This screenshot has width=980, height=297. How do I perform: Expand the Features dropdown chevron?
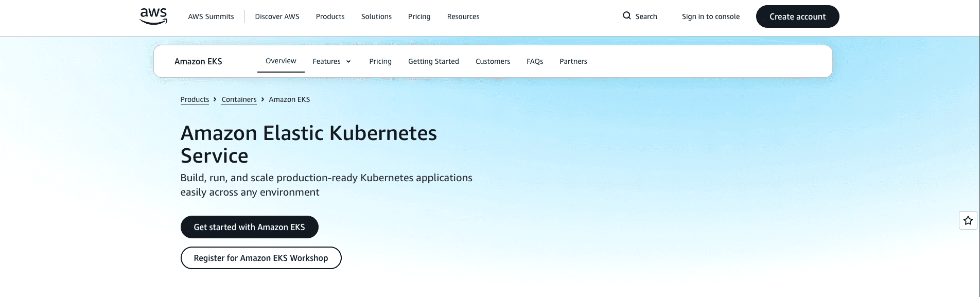[348, 62]
